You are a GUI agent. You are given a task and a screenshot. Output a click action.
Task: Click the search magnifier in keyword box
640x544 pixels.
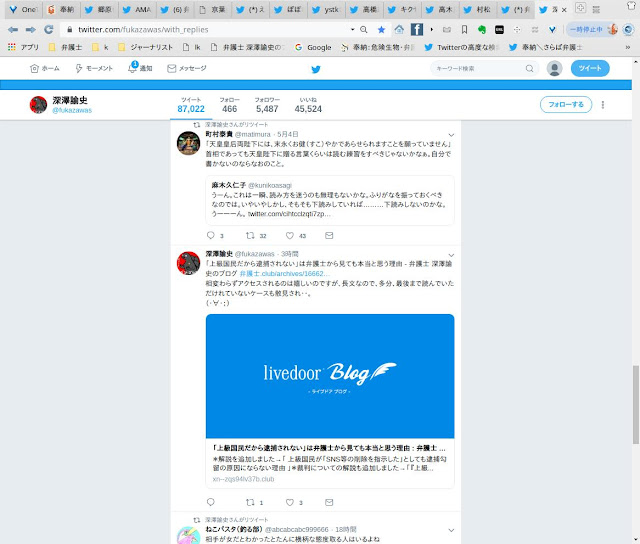tap(529, 69)
